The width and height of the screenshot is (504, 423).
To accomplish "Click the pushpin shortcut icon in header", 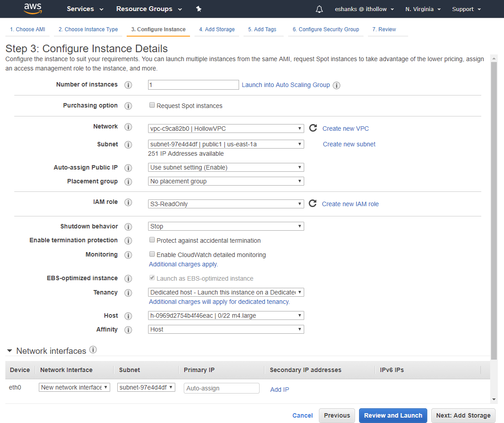I will tap(199, 9).
